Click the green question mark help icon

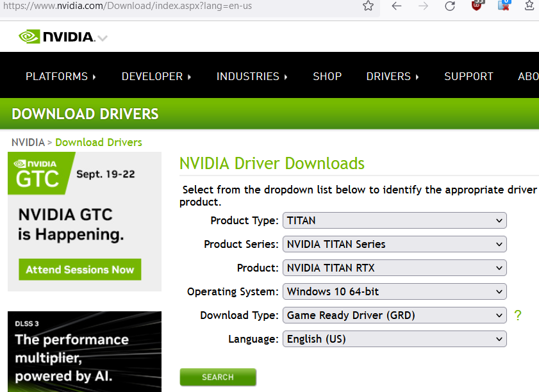pos(518,315)
